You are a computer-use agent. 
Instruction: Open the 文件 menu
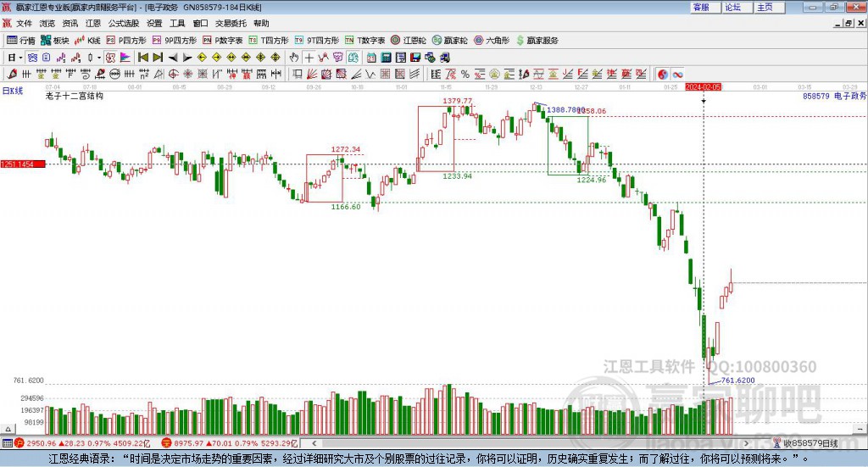(x=24, y=23)
